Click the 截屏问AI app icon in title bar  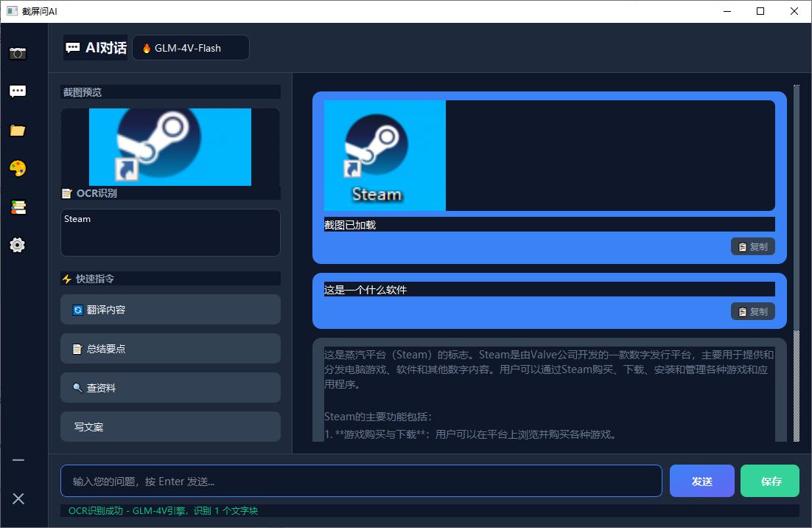coord(12,11)
